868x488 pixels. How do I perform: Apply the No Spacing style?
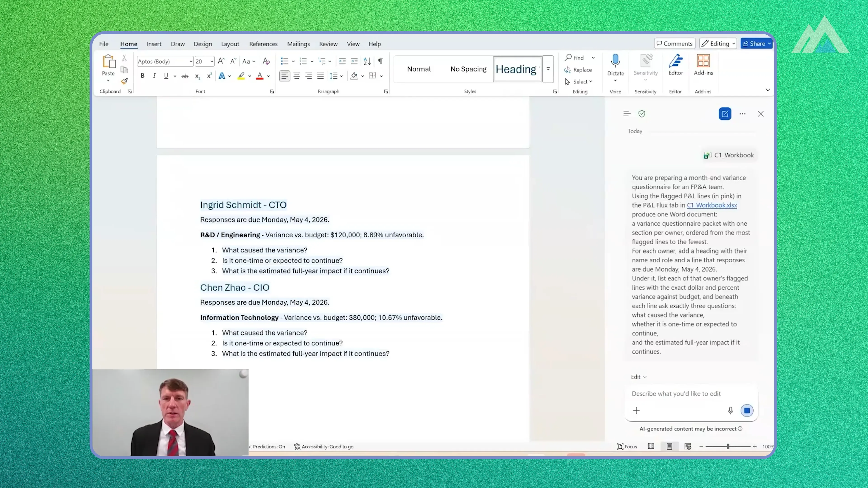click(468, 69)
